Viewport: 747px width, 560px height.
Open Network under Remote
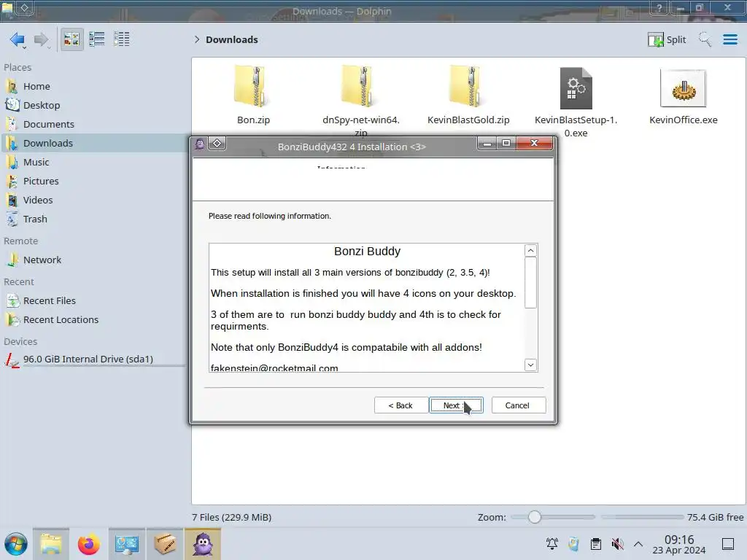(x=93, y=260)
